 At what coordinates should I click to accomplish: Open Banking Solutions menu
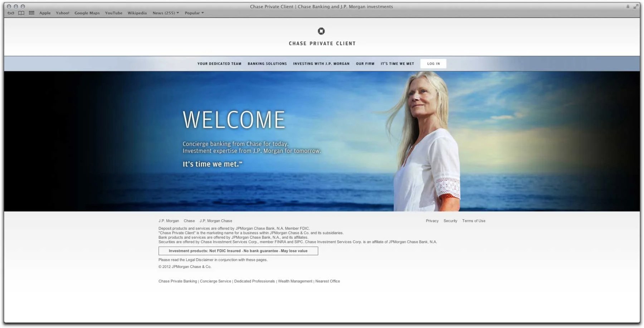click(x=267, y=64)
